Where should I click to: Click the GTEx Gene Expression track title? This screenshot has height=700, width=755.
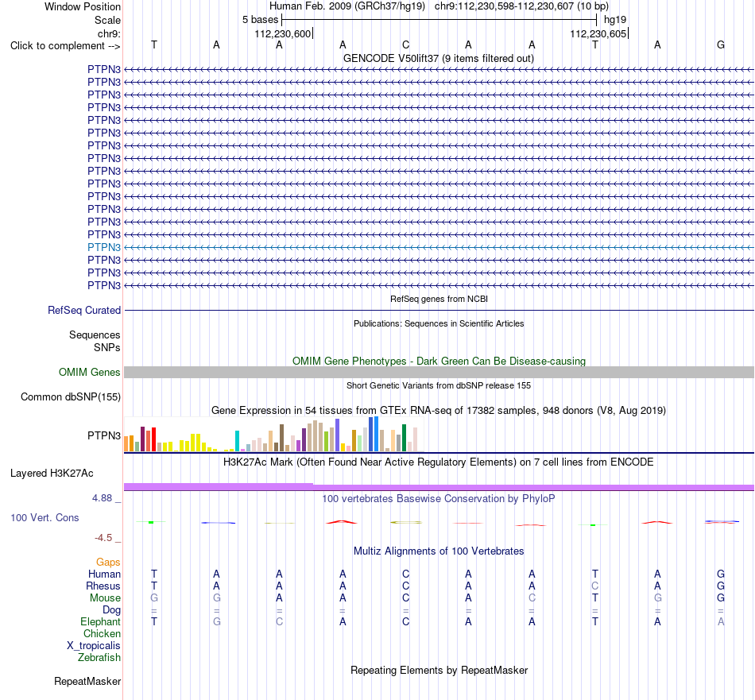[439, 411]
